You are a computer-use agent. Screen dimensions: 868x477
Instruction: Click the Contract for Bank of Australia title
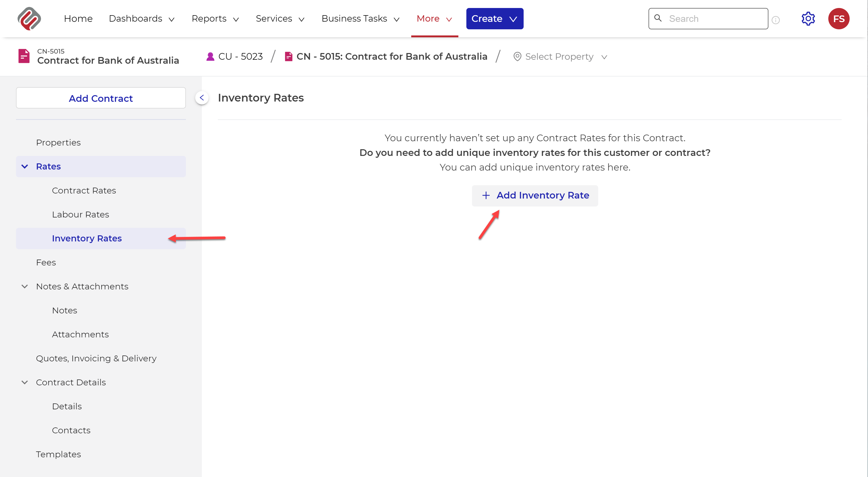pos(108,60)
